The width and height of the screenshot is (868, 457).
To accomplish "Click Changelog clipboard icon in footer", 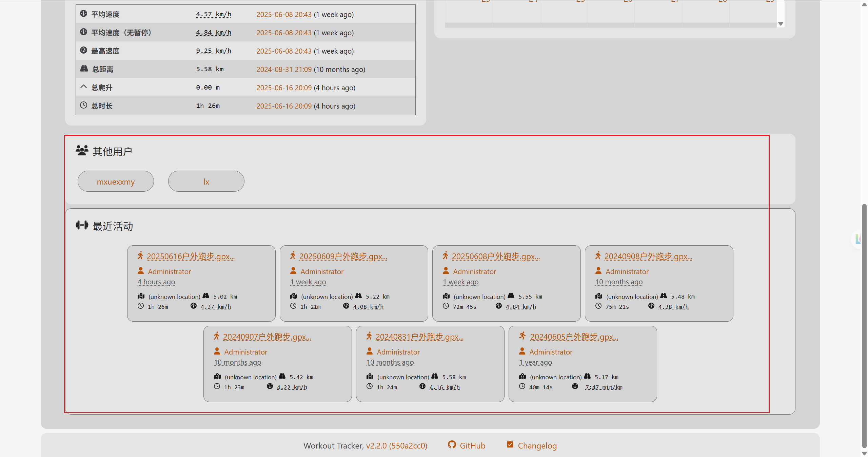I will (x=510, y=444).
